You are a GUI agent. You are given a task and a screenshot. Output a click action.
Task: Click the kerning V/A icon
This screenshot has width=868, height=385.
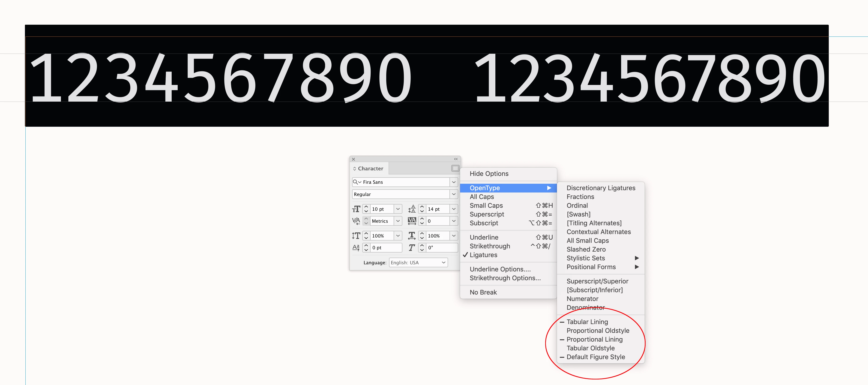(x=356, y=221)
